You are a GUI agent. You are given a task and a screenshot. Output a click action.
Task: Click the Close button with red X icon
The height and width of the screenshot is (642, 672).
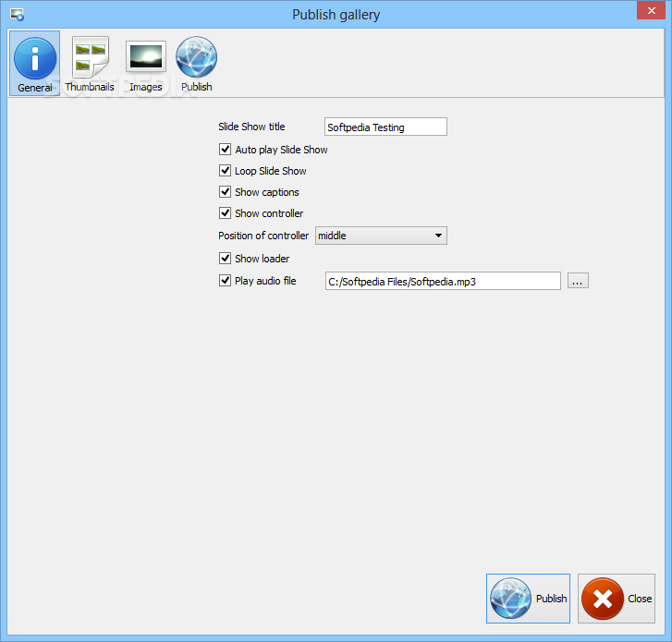617,599
